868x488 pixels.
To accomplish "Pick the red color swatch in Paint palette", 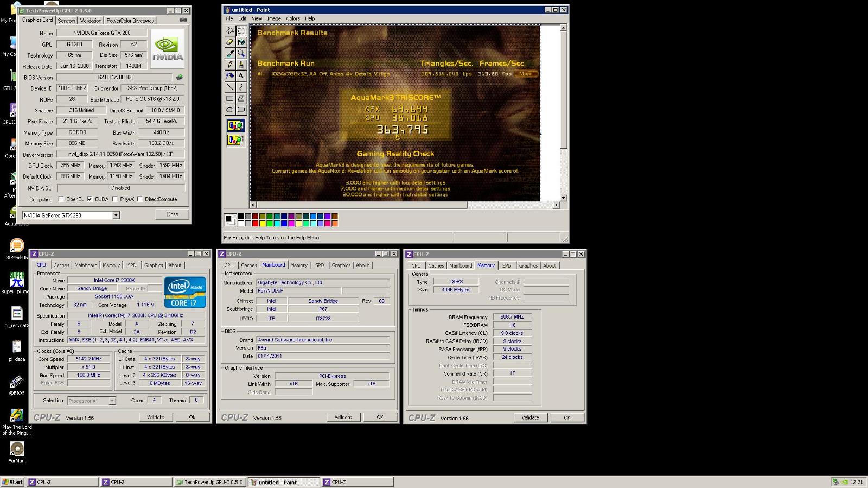I will pos(255,224).
